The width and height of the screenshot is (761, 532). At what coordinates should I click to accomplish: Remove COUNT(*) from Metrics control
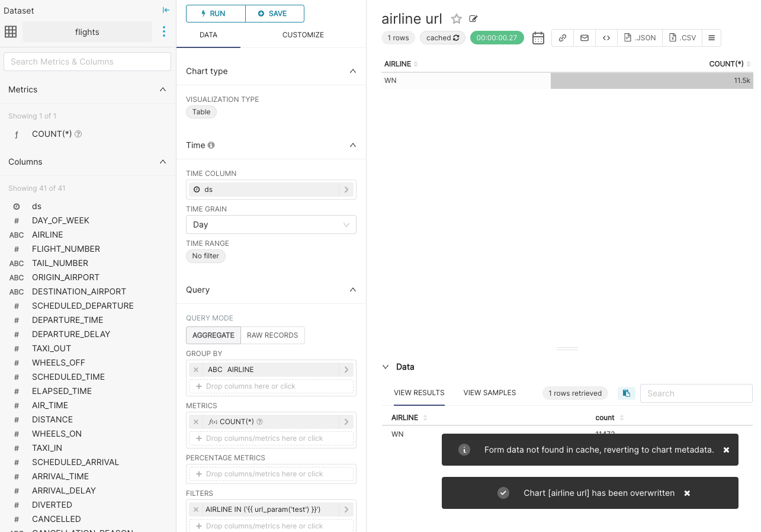point(196,422)
